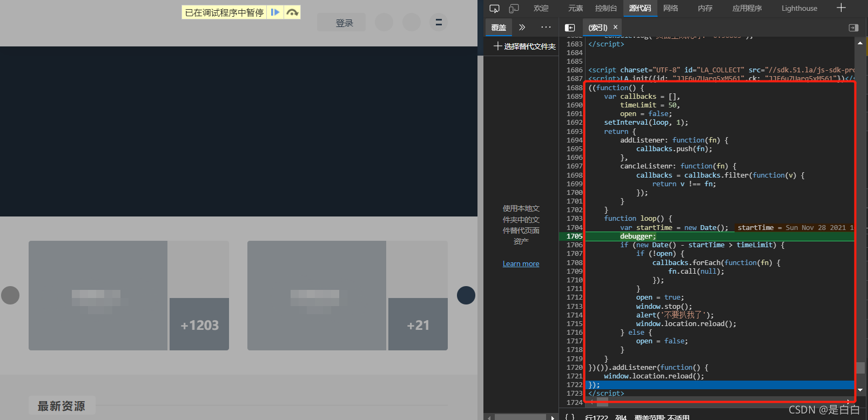
Task: Select the (索引) file tab
Action: [597, 28]
